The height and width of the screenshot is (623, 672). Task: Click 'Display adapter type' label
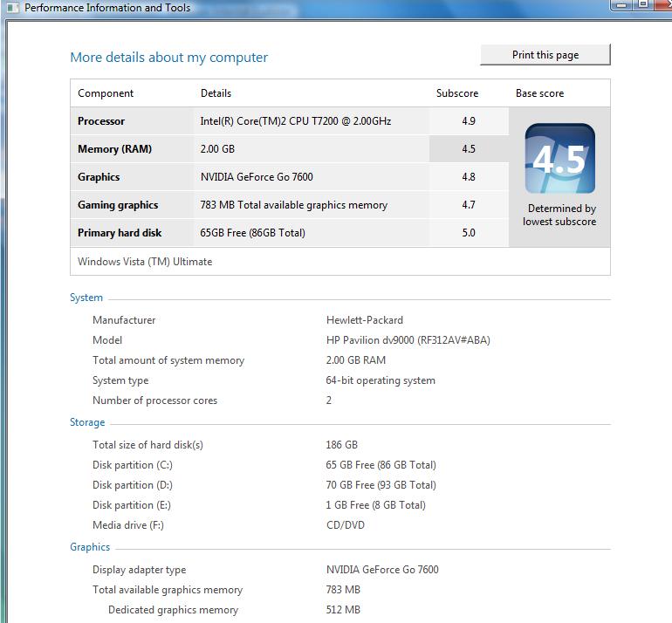[140, 570]
